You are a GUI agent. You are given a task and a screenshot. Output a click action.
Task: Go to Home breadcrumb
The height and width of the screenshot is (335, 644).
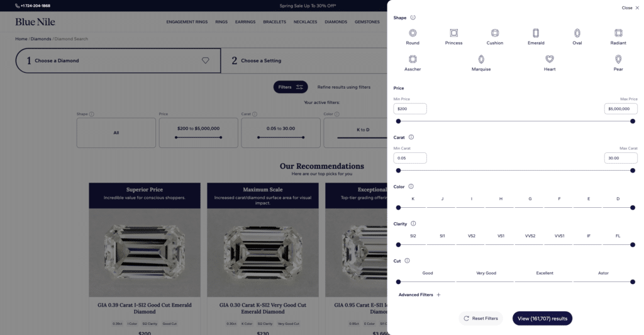(21, 38)
